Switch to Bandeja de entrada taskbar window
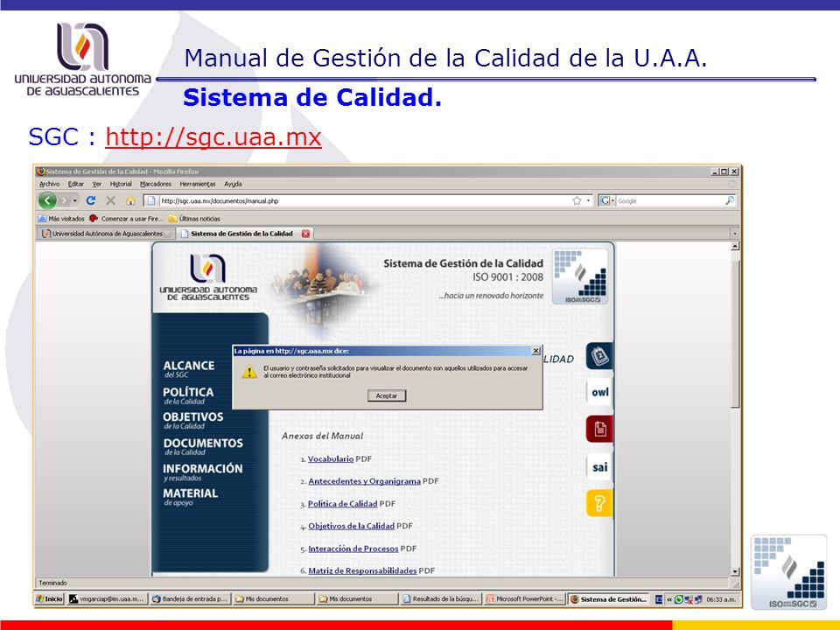The image size is (840, 630). 190,598
